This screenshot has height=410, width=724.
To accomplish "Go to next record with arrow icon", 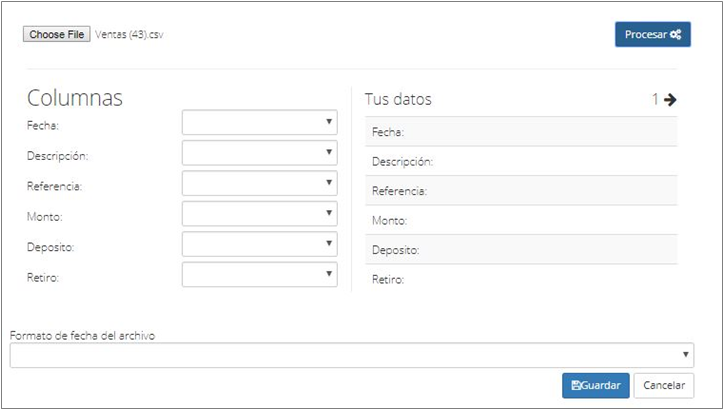I will coord(670,99).
